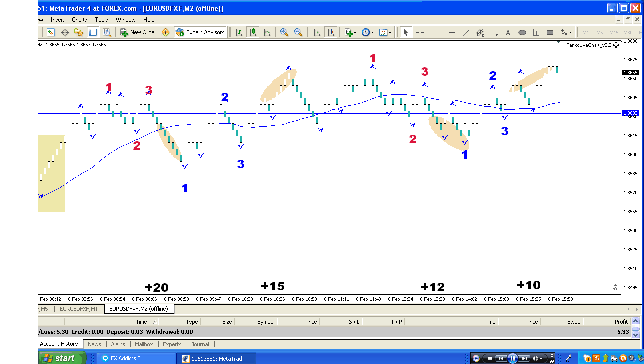The height and width of the screenshot is (364, 644).
Task: Select the Ellipse drawing tool
Action: coord(522,32)
